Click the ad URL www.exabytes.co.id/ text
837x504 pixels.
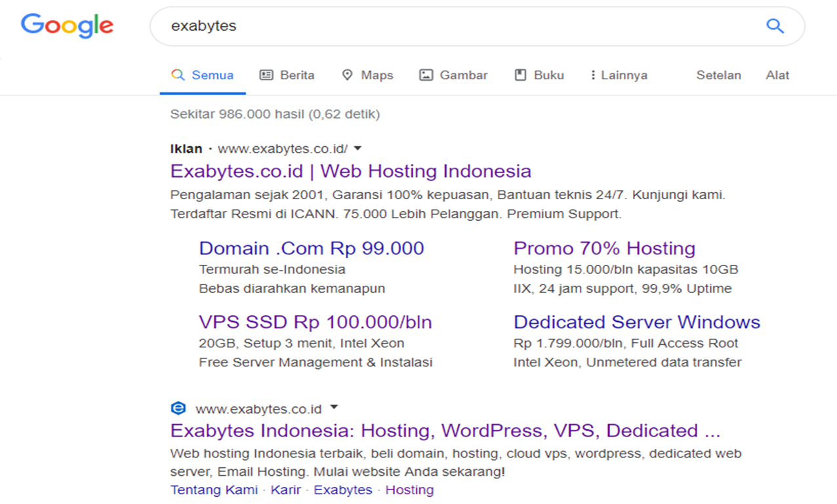click(283, 149)
